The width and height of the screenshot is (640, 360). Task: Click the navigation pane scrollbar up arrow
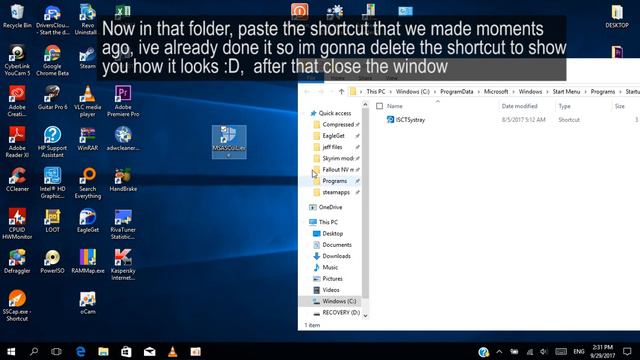(x=365, y=105)
